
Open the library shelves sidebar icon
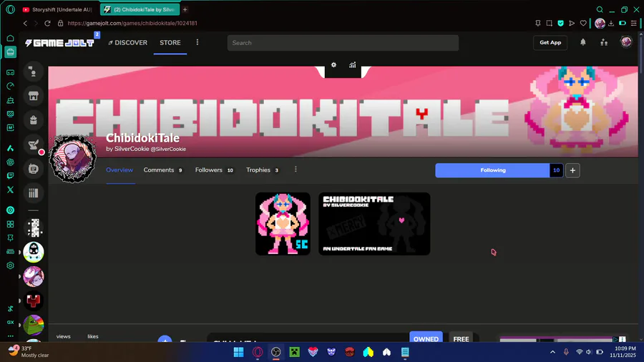tap(33, 193)
